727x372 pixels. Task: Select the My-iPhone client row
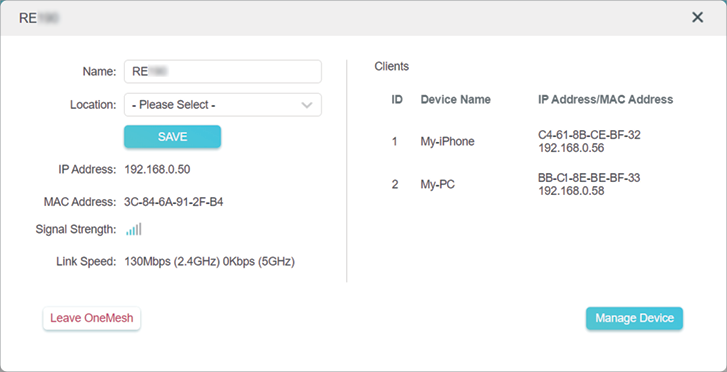click(x=532, y=141)
